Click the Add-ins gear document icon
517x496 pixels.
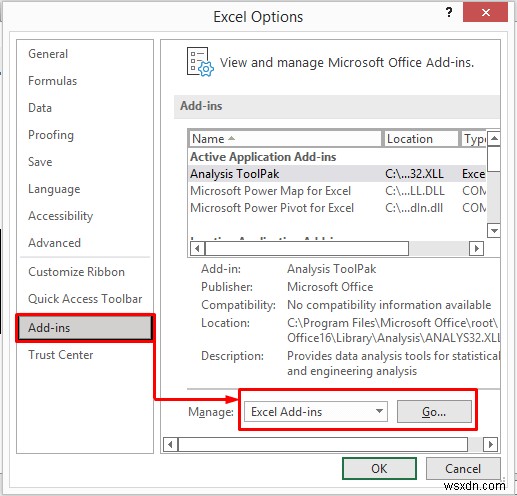200,62
